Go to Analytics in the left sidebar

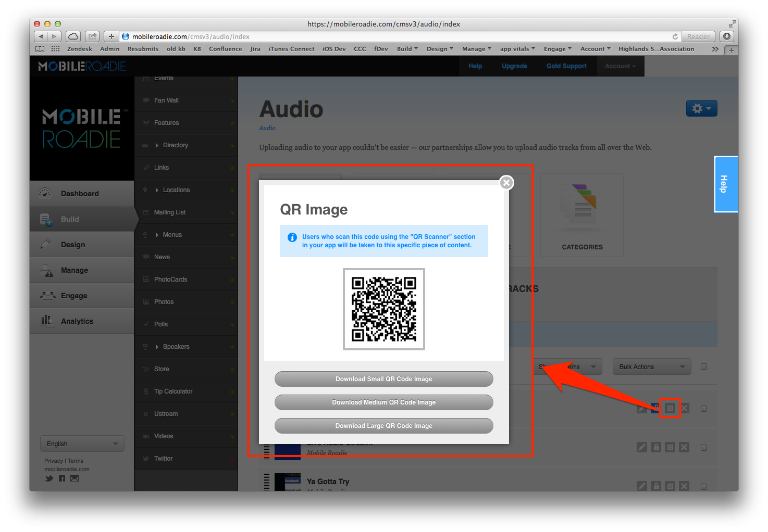coord(77,321)
